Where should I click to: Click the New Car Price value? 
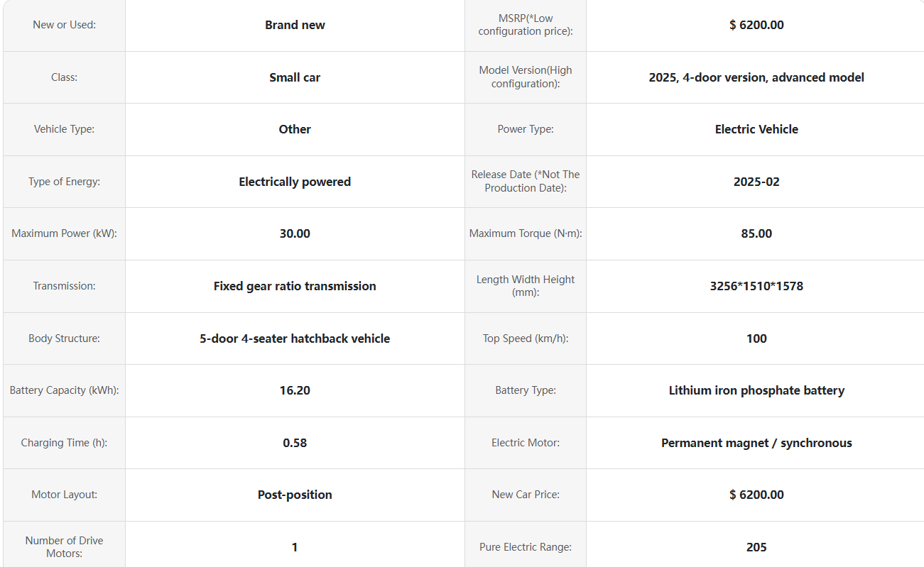[756, 495]
